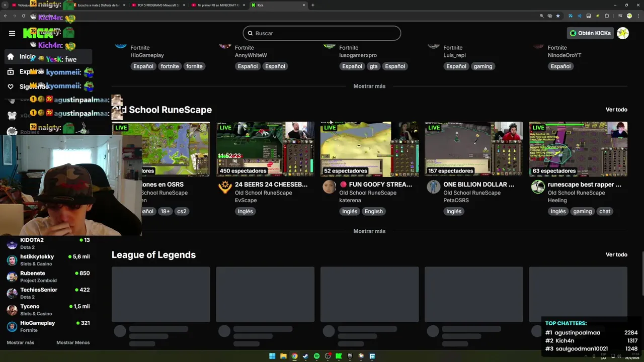This screenshot has height=362, width=644.
Task: Click the English tag under katerena
Action: [x=373, y=211]
